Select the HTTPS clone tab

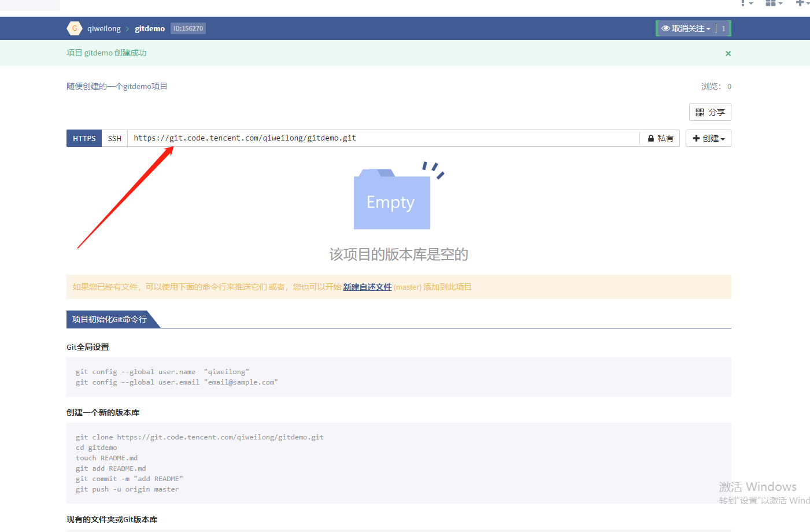coord(84,138)
